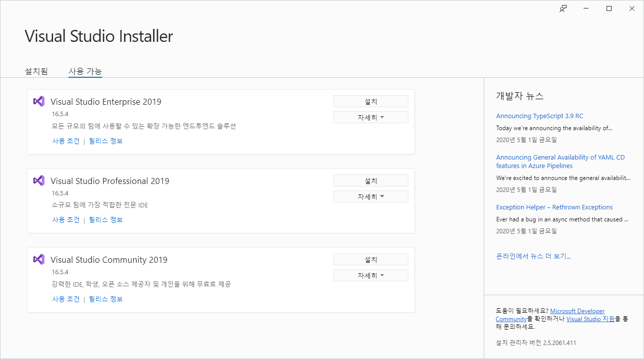644x359 pixels.
Task: Install Visual Studio Professional 2019 via 설치
Action: [x=370, y=180]
